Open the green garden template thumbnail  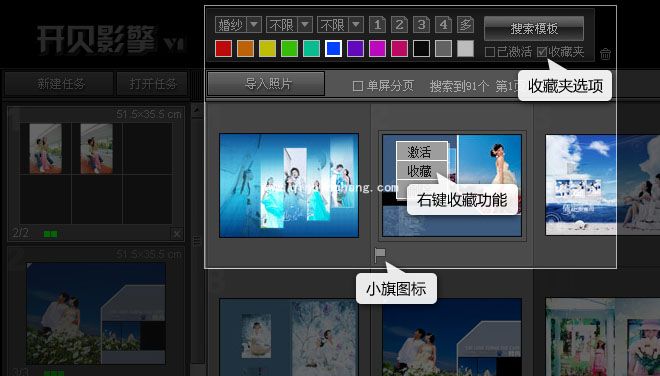click(x=602, y=337)
